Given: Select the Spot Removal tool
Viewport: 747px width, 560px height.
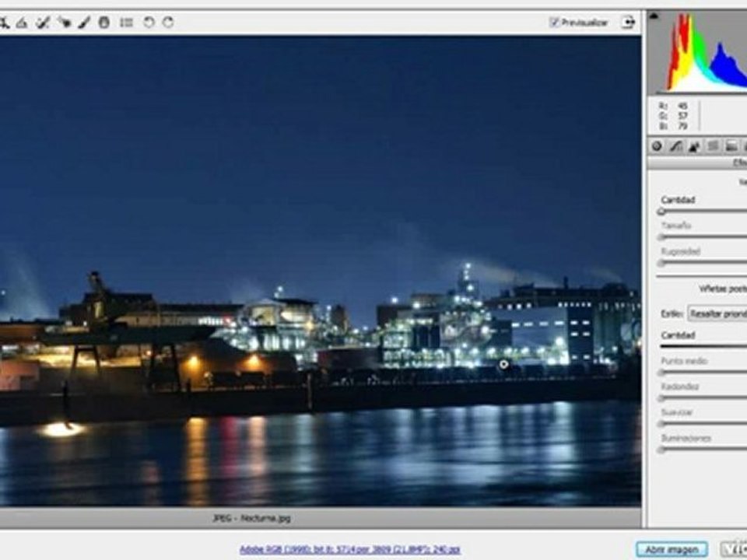Looking at the screenshot, I should pos(43,23).
